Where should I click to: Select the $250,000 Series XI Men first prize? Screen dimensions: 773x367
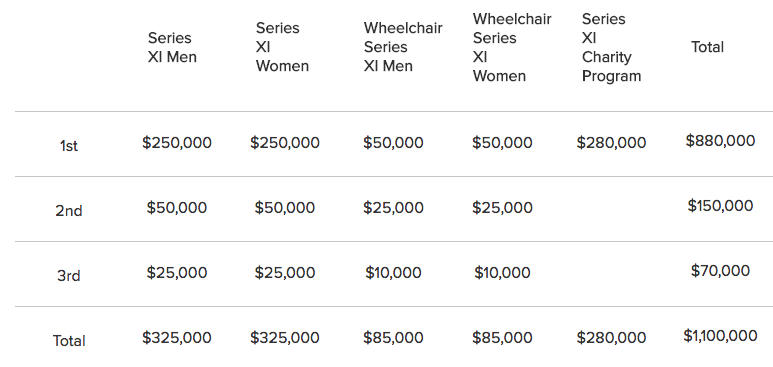[177, 143]
